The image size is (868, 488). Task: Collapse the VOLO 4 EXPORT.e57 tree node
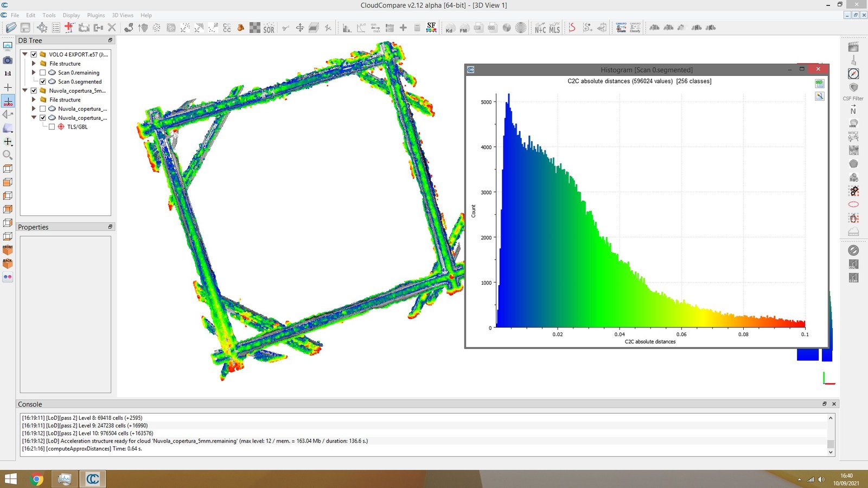[x=25, y=54]
